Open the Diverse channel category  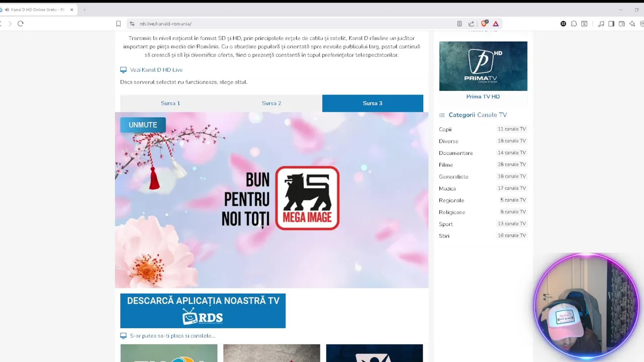click(x=448, y=141)
